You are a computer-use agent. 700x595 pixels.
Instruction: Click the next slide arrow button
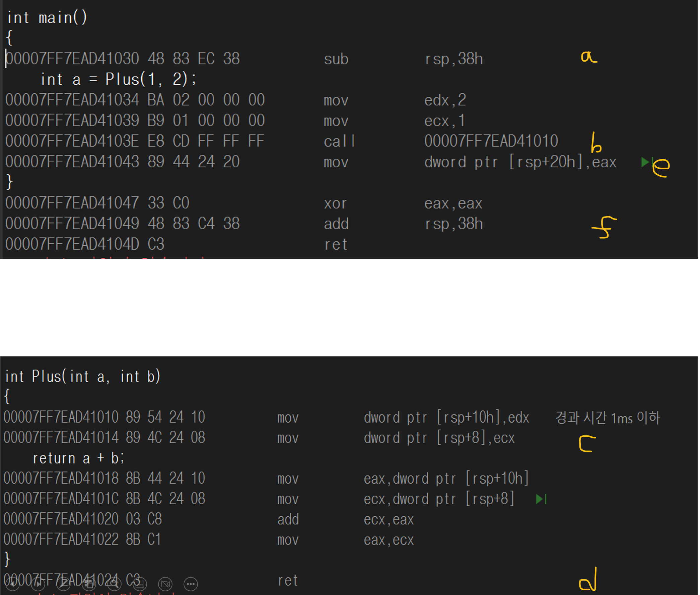(x=38, y=584)
